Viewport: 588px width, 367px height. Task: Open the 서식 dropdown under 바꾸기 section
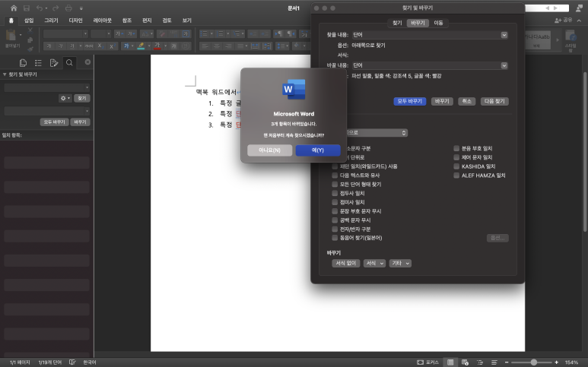coord(374,263)
